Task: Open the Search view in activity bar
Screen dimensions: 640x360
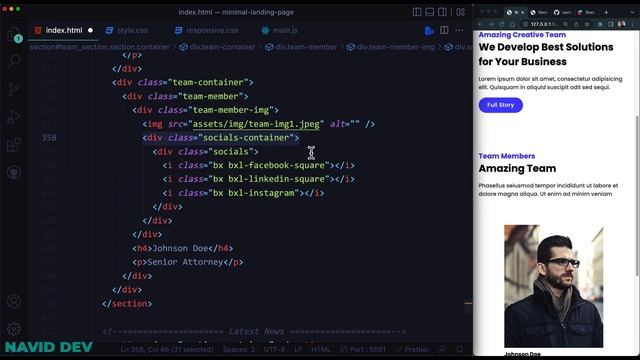Action: pyautogui.click(x=14, y=61)
